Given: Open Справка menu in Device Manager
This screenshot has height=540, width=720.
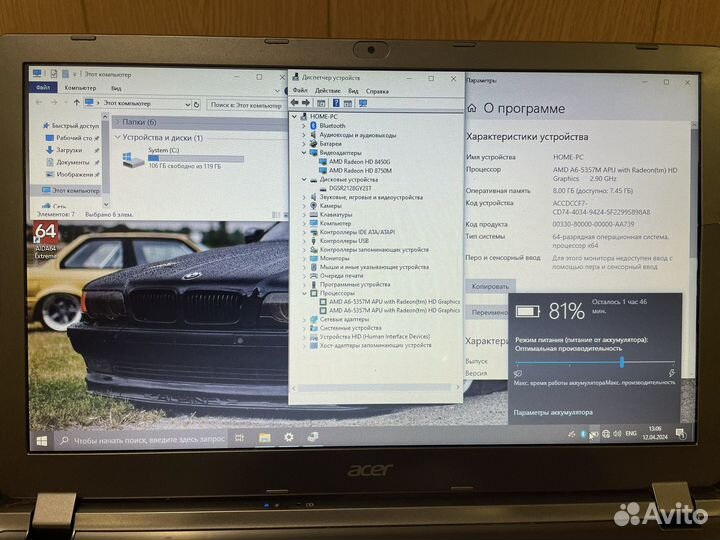Looking at the screenshot, I should coord(377,91).
